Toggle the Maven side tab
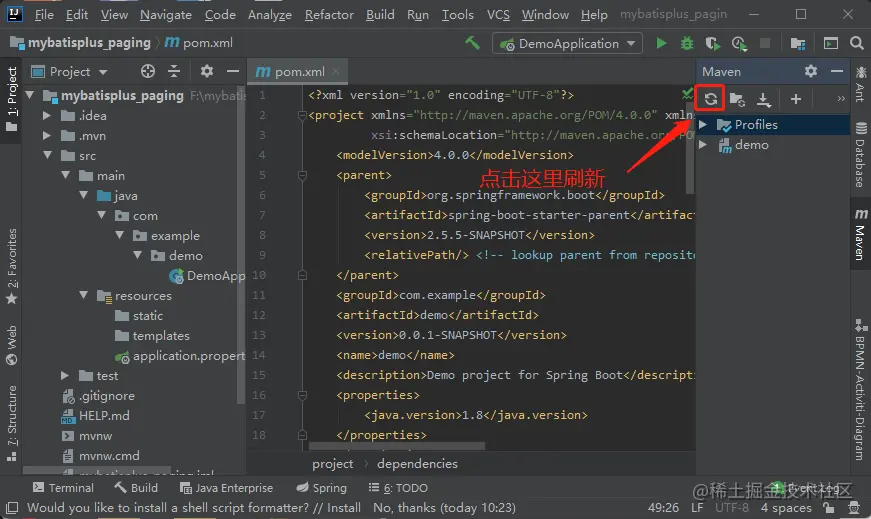 click(x=860, y=234)
